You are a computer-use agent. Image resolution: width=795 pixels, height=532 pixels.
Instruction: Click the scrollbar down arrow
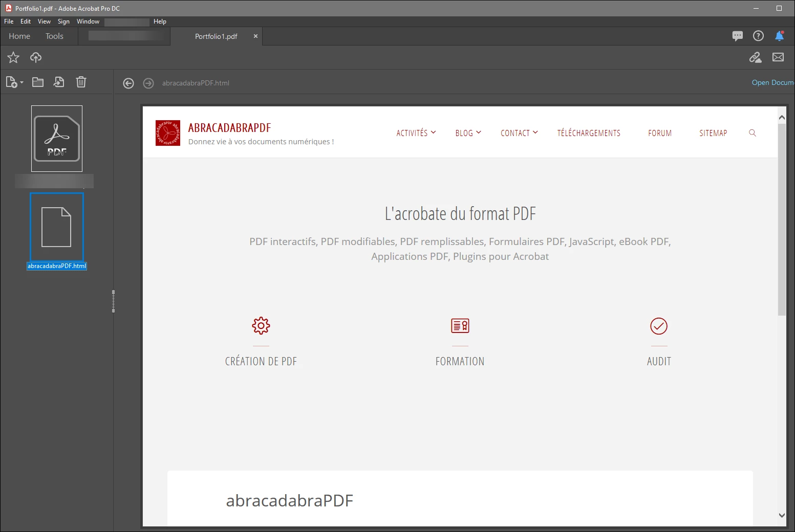click(782, 515)
